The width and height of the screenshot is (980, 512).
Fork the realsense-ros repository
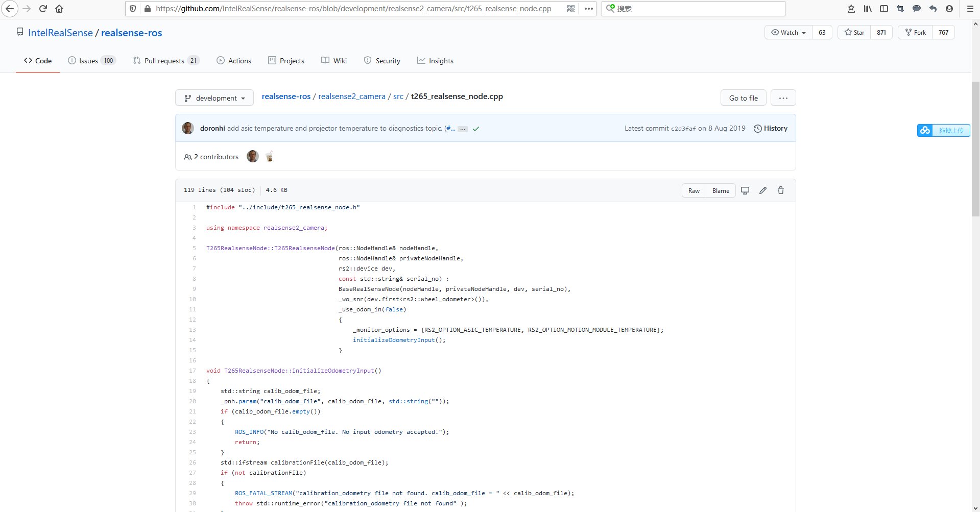915,32
